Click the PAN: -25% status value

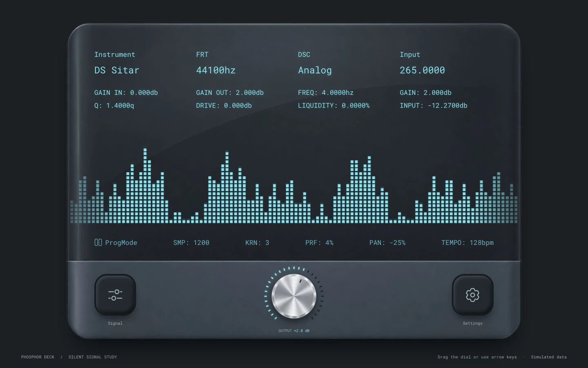coord(388,243)
